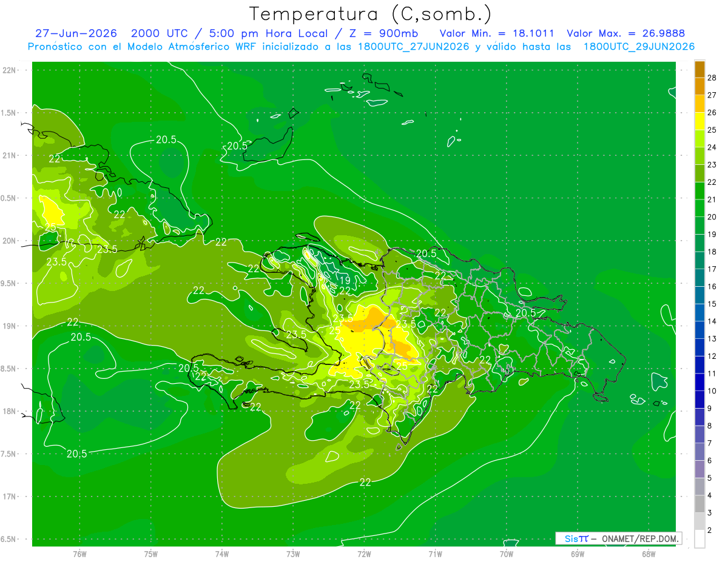Click the color scale label '20'
This screenshot has height=562, width=728.
712,217
